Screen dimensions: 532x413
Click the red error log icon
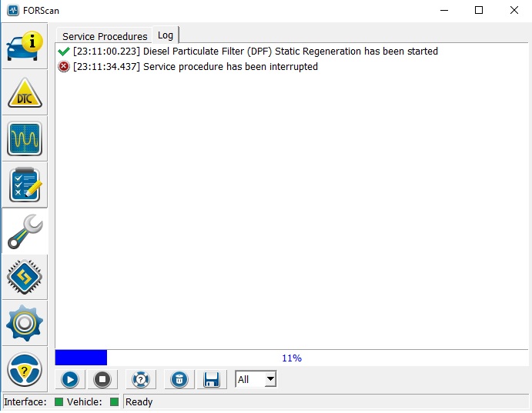63,67
